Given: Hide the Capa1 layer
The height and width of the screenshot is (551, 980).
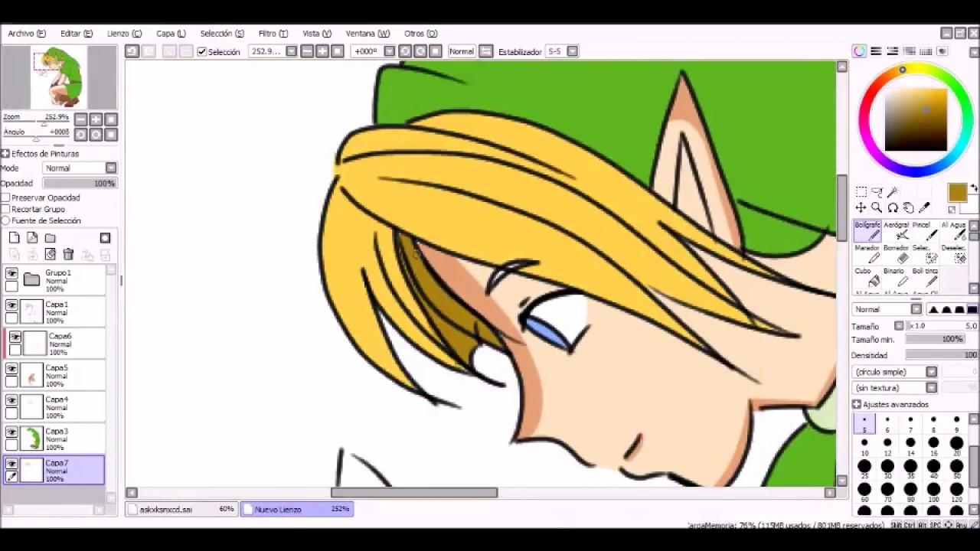Looking at the screenshot, I should pos(11,305).
